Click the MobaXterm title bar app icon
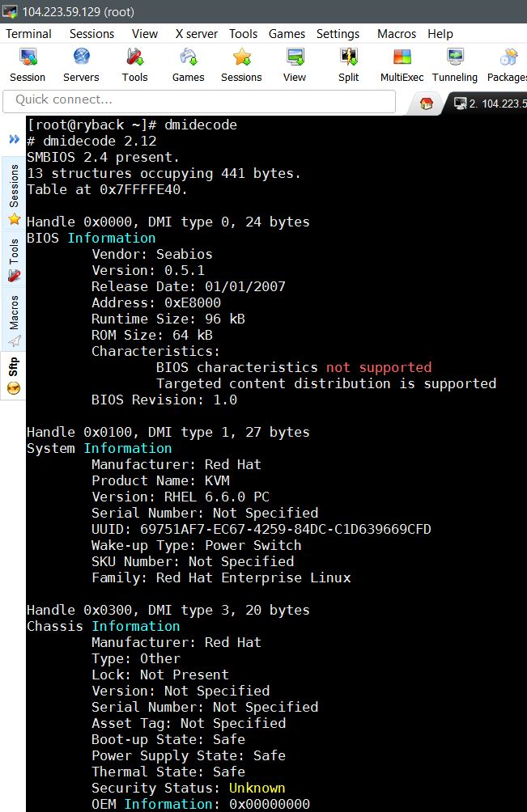The image size is (527, 812). point(10,11)
